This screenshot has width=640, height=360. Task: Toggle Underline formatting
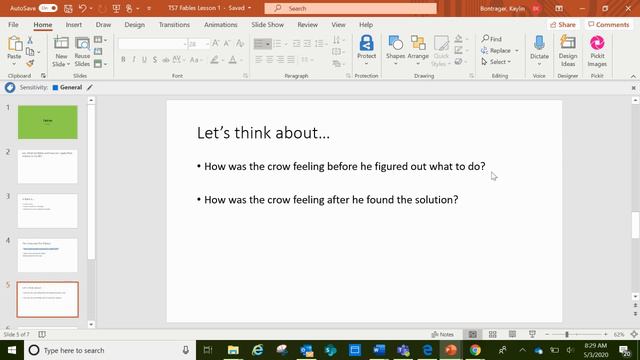click(144, 60)
